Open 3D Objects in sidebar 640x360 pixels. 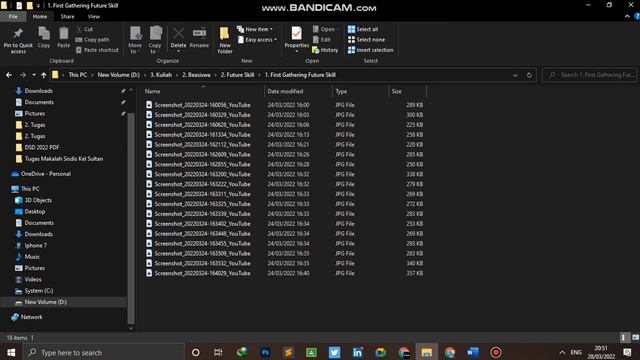38,200
